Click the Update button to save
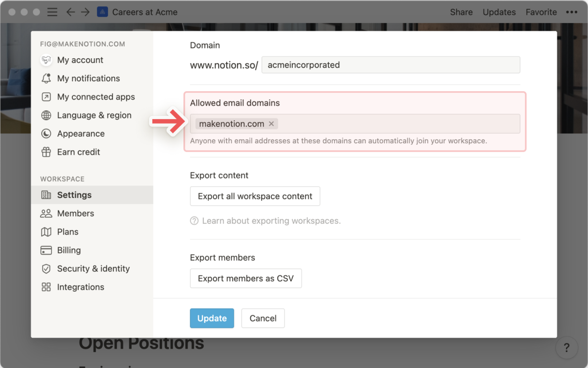The image size is (588, 368). [x=212, y=318]
